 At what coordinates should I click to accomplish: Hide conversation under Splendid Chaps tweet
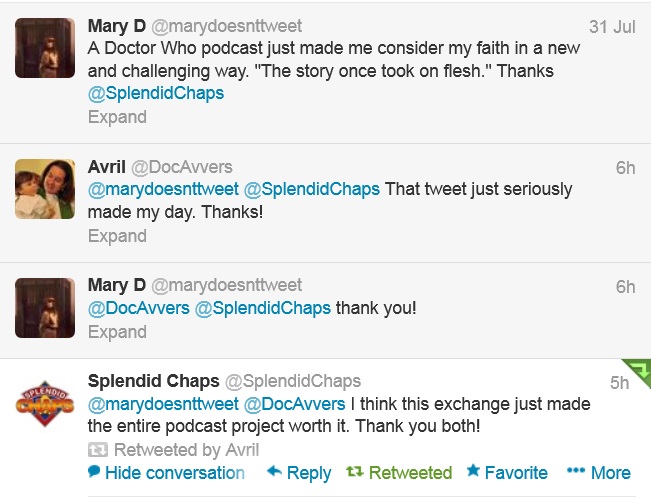(x=166, y=473)
